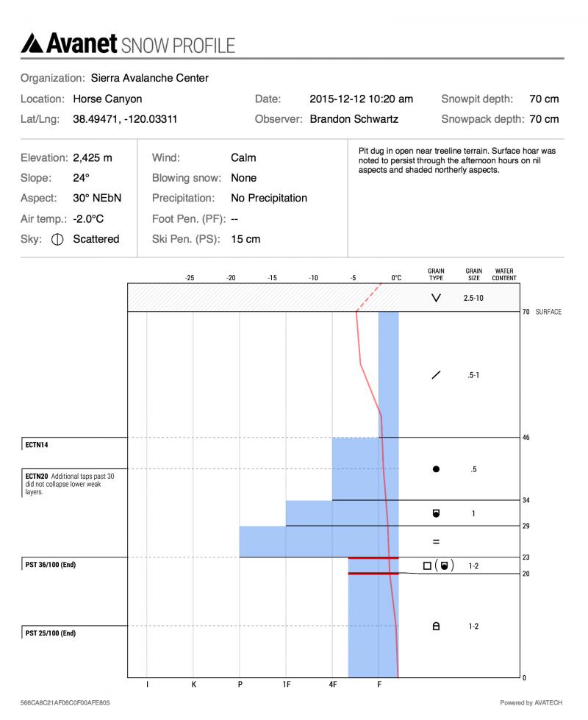This screenshot has height=720, width=588.
Task: Select the surface hoar V grain symbol
Action: click(436, 299)
